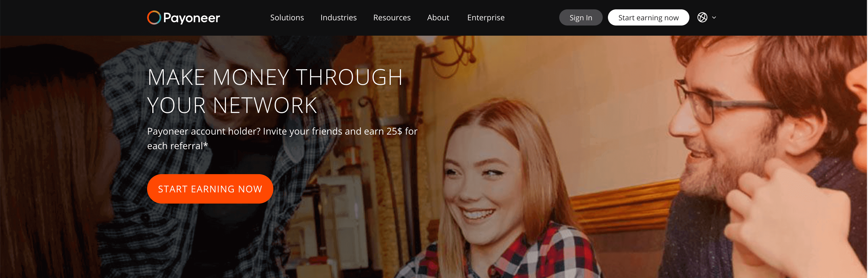The image size is (868, 278).
Task: Click the Payoneer wordmark text in header
Action: tap(191, 18)
